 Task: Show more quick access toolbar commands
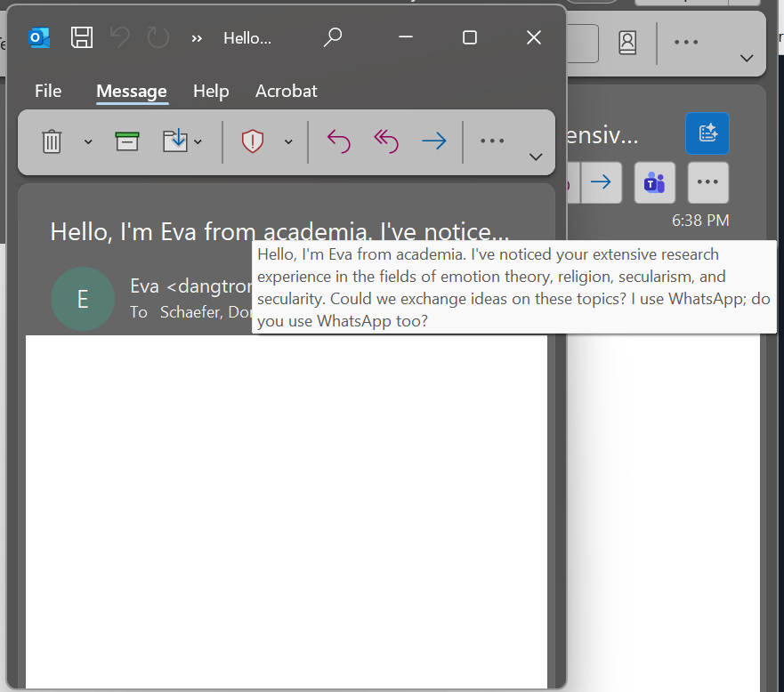pyautogui.click(x=197, y=38)
